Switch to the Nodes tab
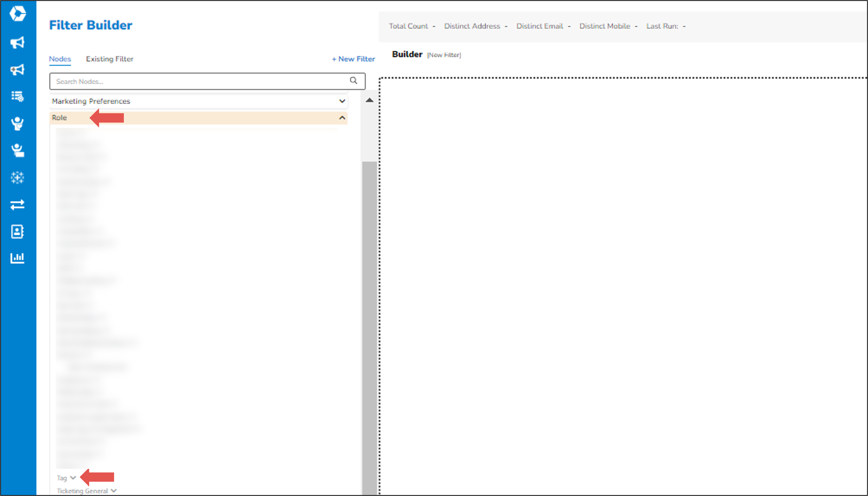 pos(60,59)
